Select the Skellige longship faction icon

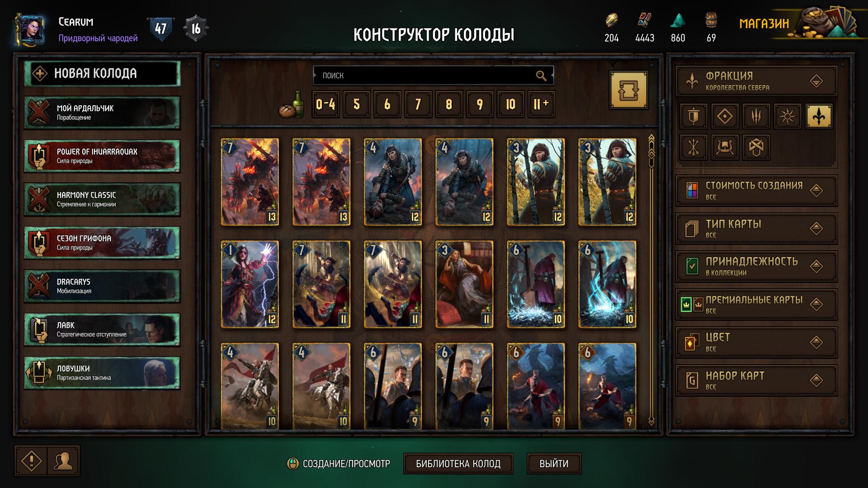[x=725, y=147]
